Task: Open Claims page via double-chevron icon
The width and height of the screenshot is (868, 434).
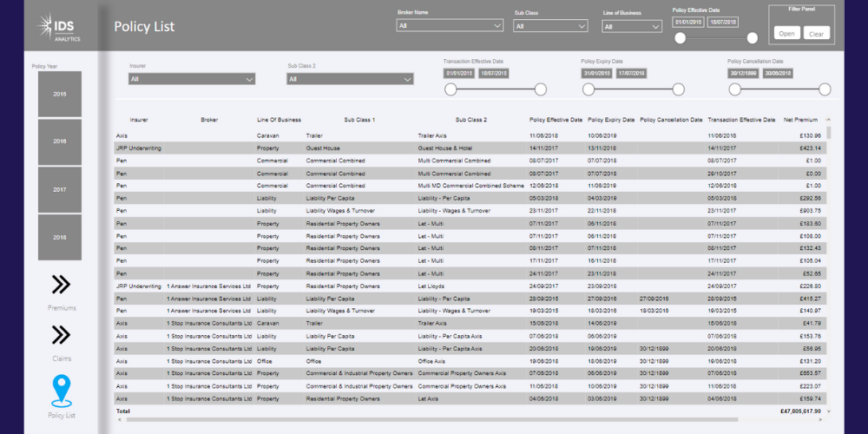Action: pyautogui.click(x=61, y=335)
